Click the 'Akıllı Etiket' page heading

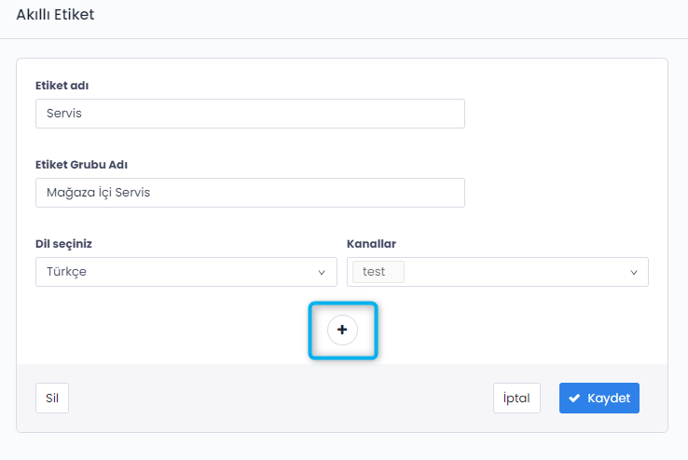coord(55,15)
